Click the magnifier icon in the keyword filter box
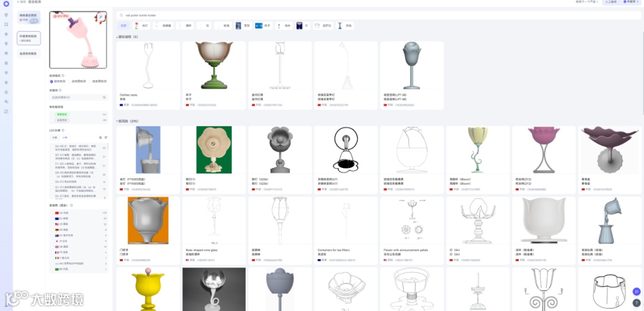 click(104, 98)
